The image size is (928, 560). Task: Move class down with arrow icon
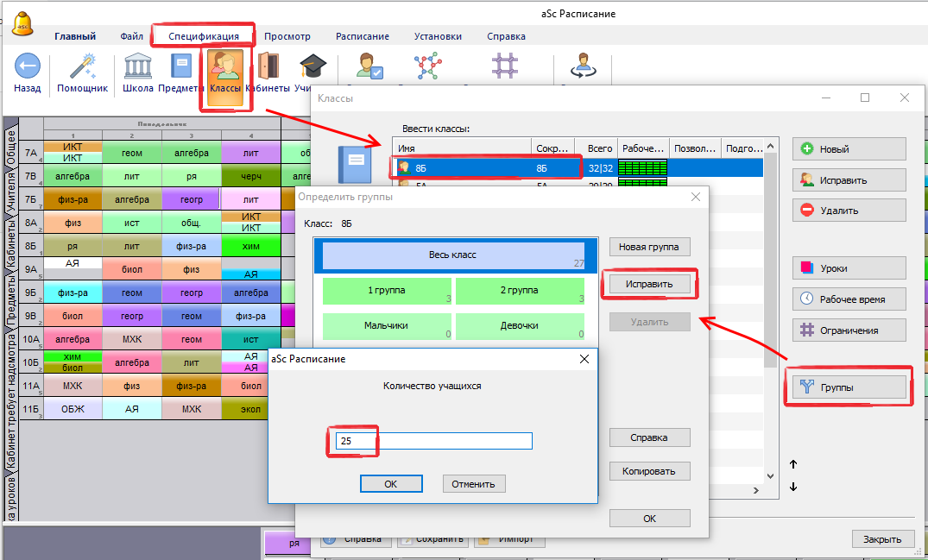[793, 487]
